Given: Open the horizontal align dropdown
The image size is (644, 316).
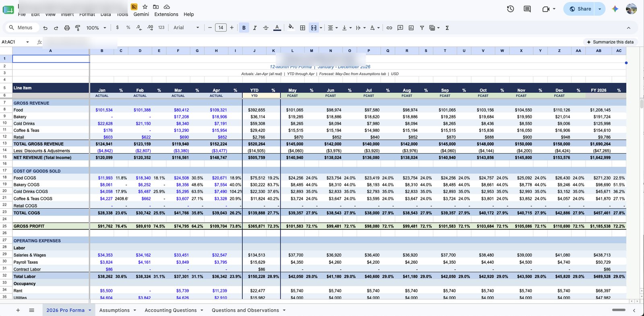Looking at the screenshot, I should click(332, 28).
